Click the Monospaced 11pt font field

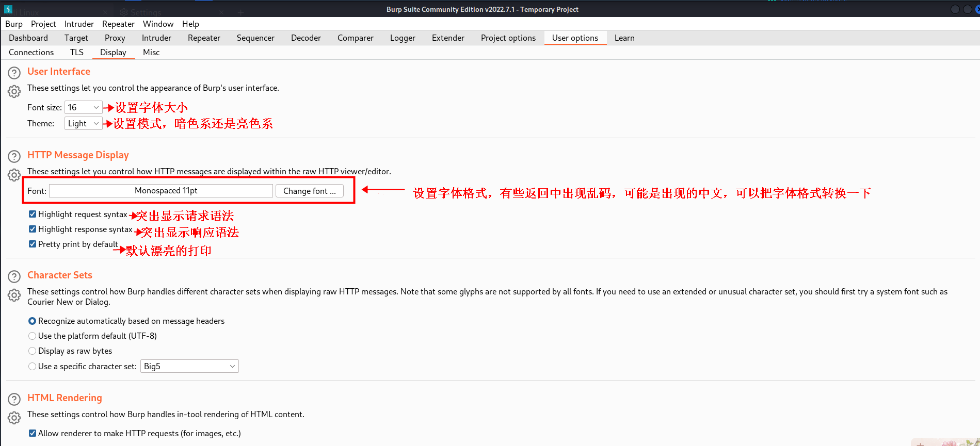coord(161,191)
